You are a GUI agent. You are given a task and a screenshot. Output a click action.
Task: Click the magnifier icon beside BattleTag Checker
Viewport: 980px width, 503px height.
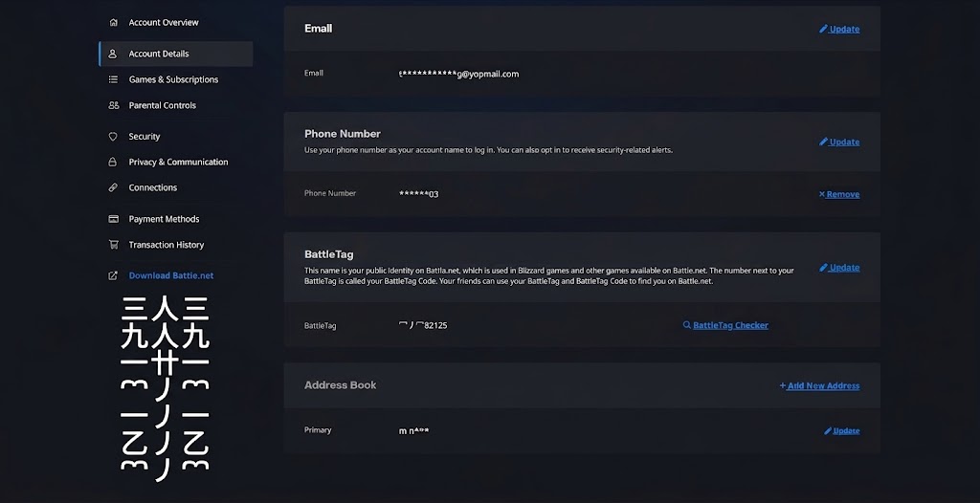click(x=687, y=325)
